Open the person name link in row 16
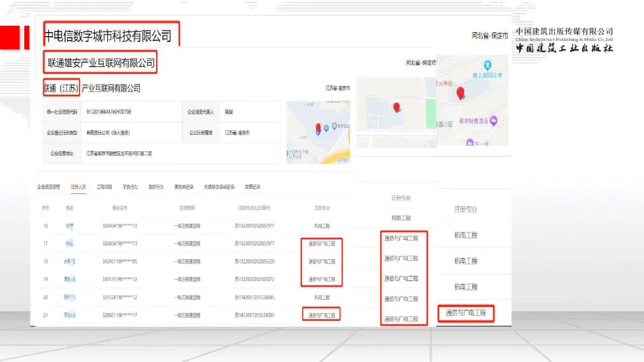This screenshot has height=362, width=644. [x=69, y=226]
